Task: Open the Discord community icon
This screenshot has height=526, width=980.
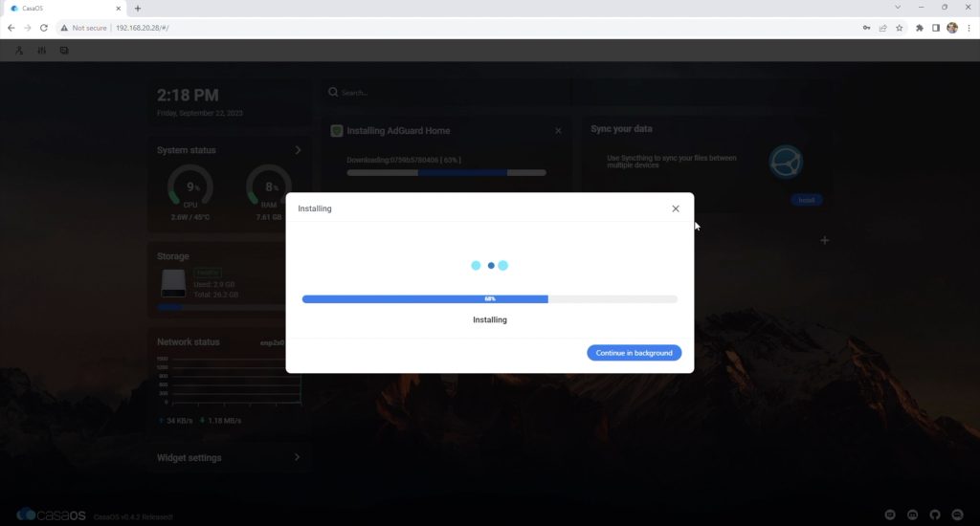Action: click(x=912, y=515)
